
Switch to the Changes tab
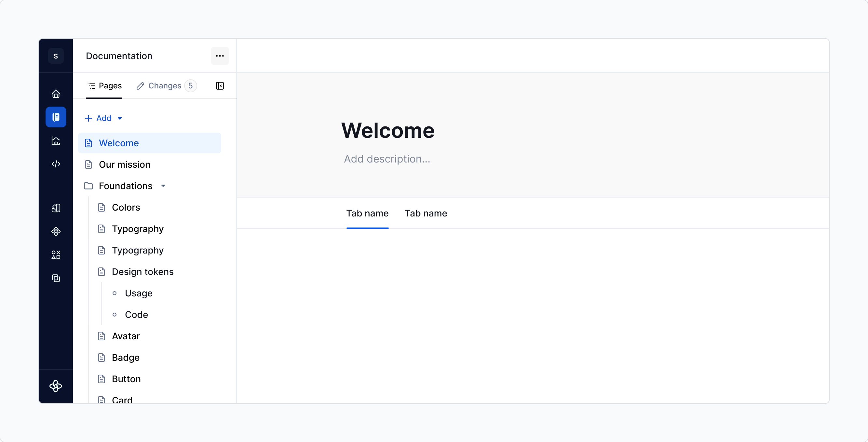(x=165, y=86)
